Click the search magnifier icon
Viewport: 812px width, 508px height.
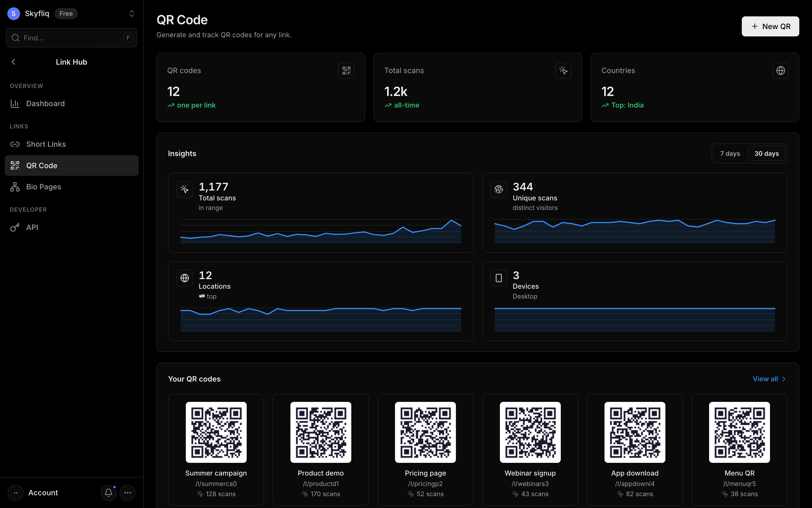(16, 38)
